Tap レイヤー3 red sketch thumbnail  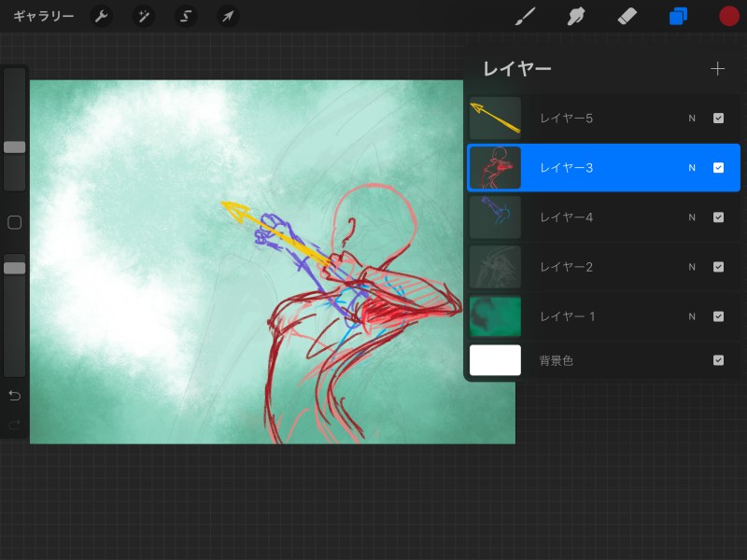pyautogui.click(x=495, y=168)
